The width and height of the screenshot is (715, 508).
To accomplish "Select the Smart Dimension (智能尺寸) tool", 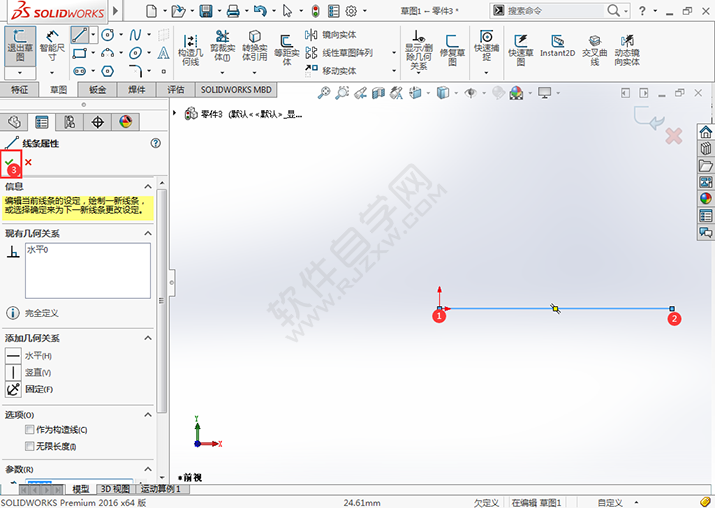I will [52, 45].
